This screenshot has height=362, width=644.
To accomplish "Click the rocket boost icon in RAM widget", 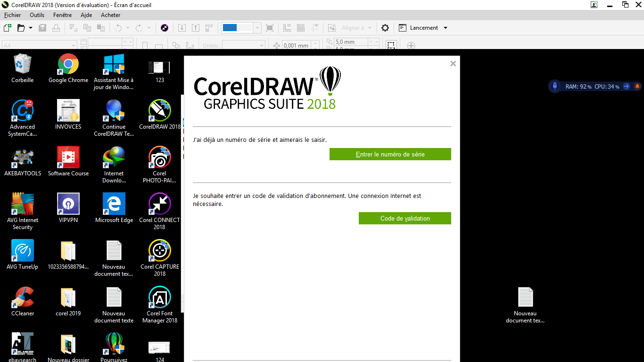I will coord(555,86).
